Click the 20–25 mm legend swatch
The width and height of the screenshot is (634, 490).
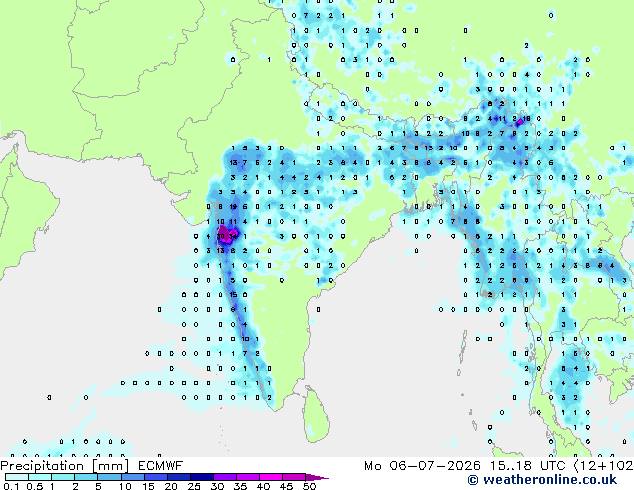coord(178,477)
